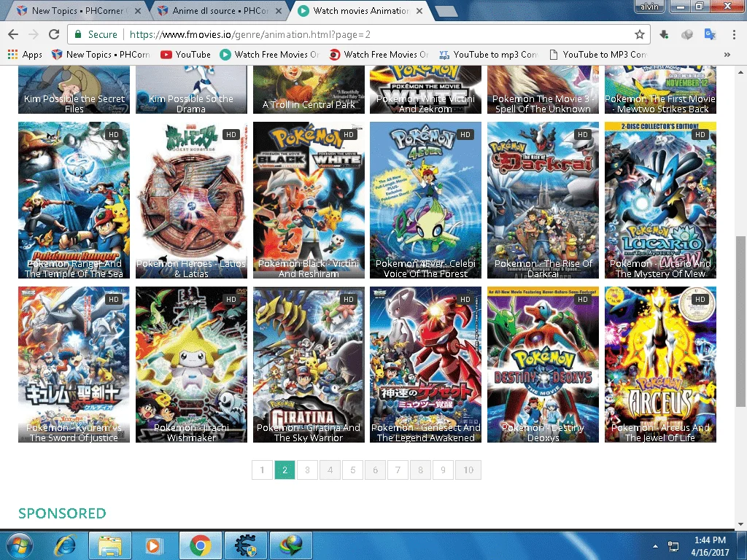Open the Windows Start button
This screenshot has width=747, height=560.
click(18, 545)
